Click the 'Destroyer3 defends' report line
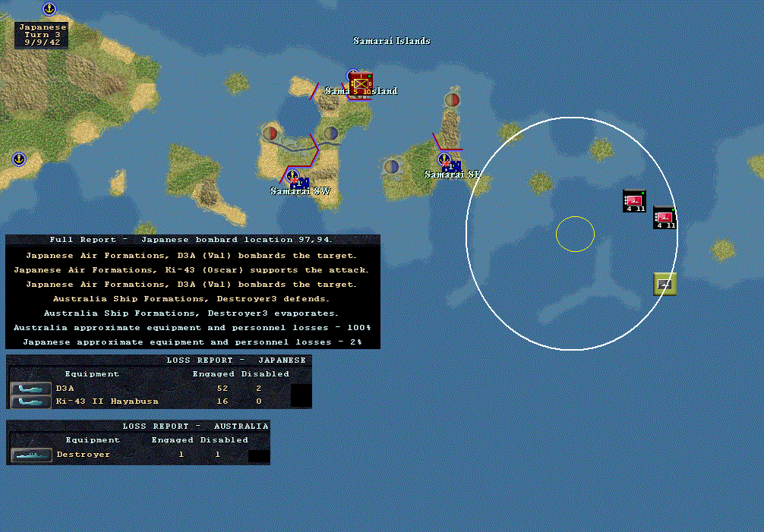 [191, 299]
